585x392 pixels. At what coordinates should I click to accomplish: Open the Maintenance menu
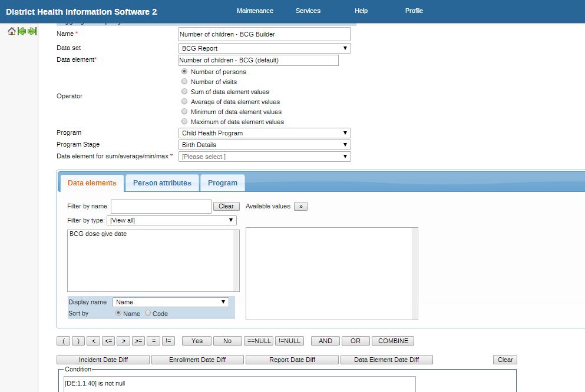point(255,11)
